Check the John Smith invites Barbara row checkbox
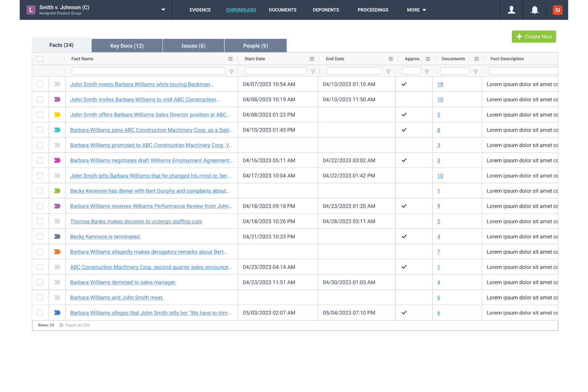 coord(40,100)
